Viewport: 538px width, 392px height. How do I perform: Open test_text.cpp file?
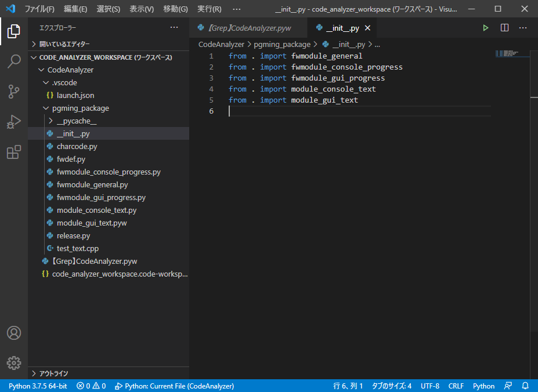click(109, 248)
